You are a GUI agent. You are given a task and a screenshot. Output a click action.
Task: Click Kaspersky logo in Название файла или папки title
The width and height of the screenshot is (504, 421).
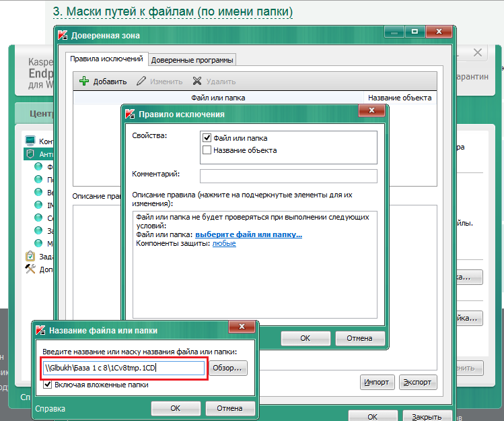pos(40,330)
